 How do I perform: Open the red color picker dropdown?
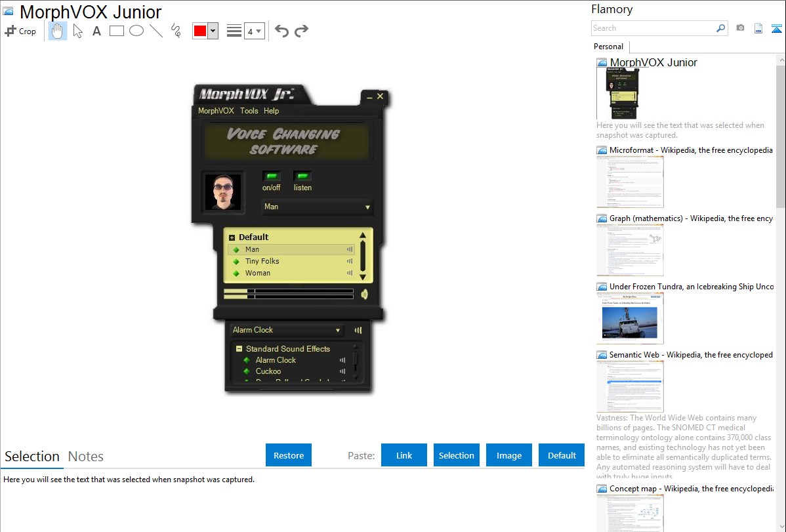point(213,31)
